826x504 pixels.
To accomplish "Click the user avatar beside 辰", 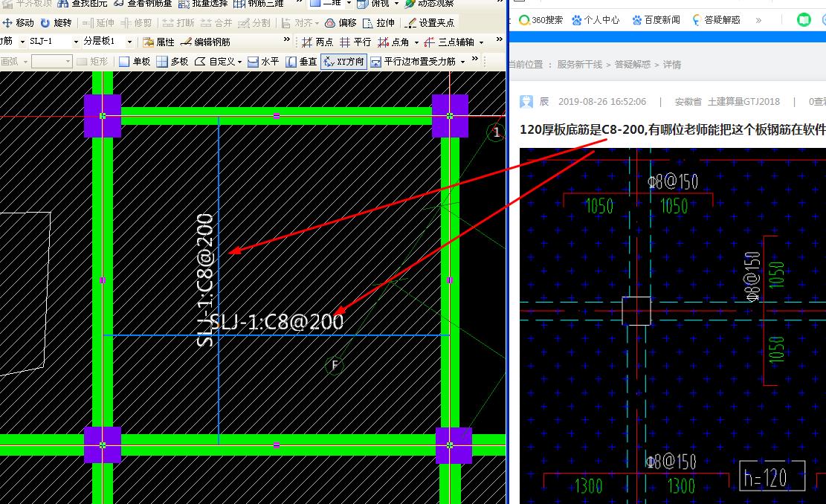I will (526, 102).
